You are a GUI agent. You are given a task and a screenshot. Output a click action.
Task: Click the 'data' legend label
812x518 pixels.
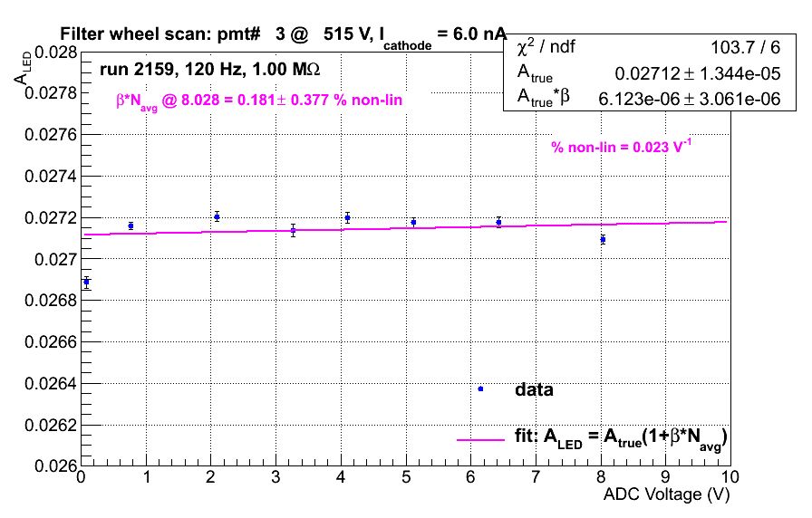coord(534,389)
